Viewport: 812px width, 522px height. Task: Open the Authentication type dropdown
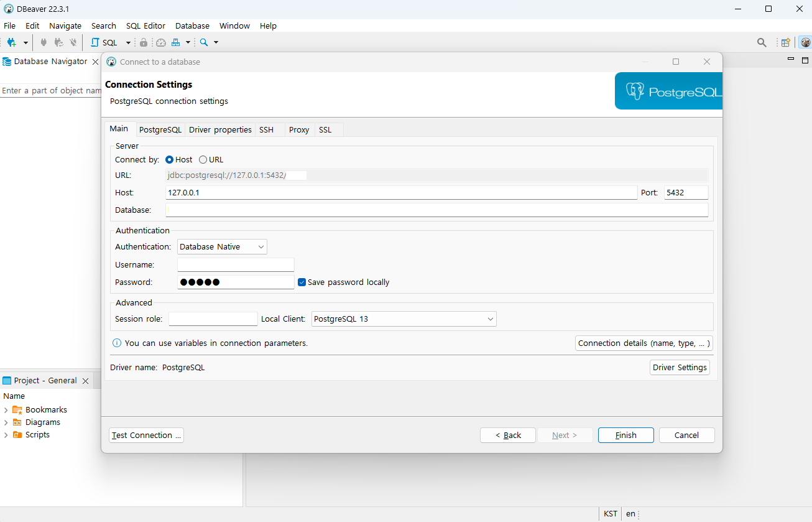[222, 247]
